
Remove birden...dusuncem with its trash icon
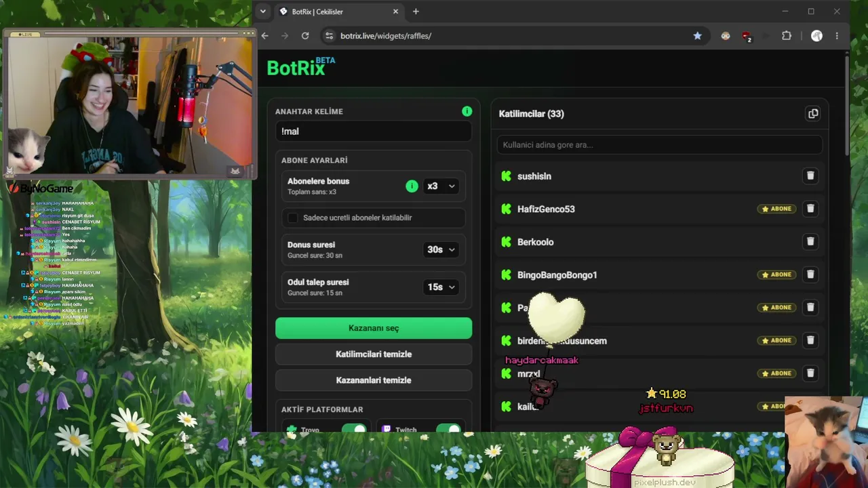(x=810, y=340)
